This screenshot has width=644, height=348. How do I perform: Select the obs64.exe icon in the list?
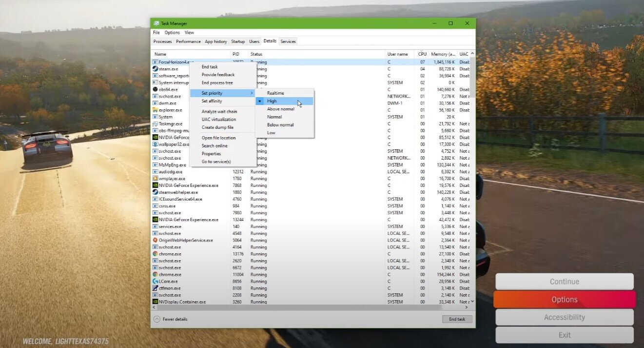point(155,89)
